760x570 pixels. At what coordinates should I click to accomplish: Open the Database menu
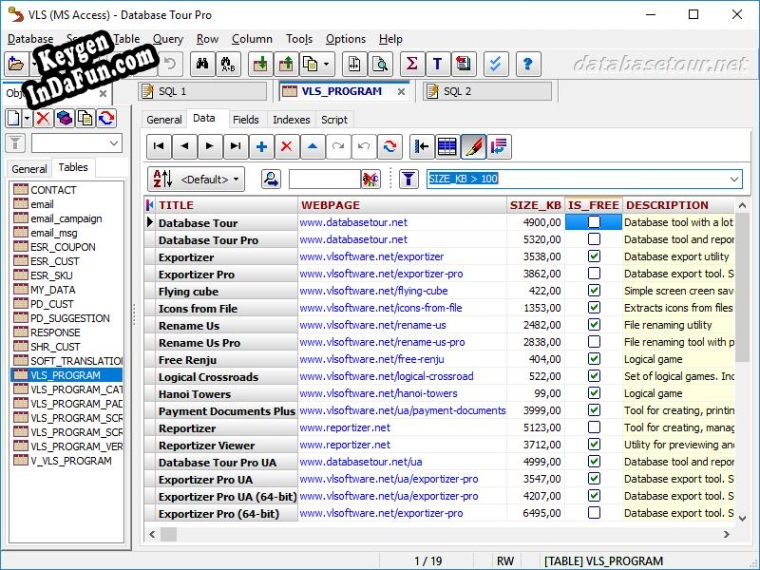[x=30, y=39]
